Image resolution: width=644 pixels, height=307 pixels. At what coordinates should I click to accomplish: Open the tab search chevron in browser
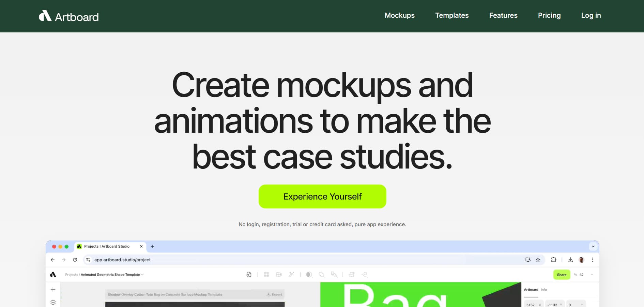[593, 246]
